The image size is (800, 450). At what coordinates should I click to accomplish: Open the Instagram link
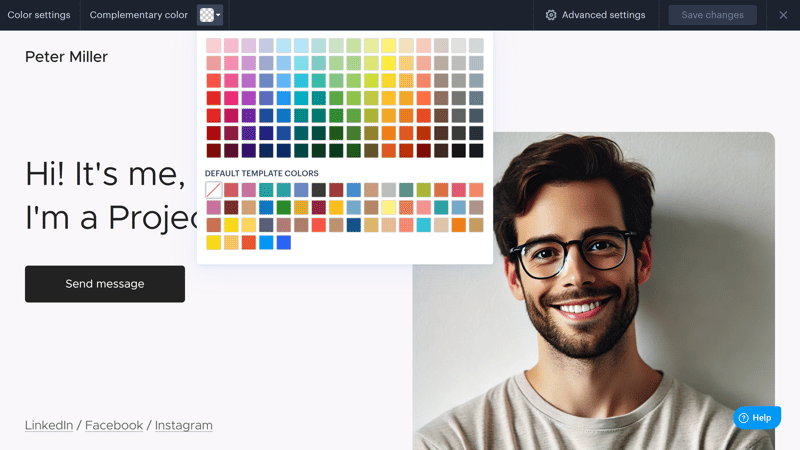[184, 425]
